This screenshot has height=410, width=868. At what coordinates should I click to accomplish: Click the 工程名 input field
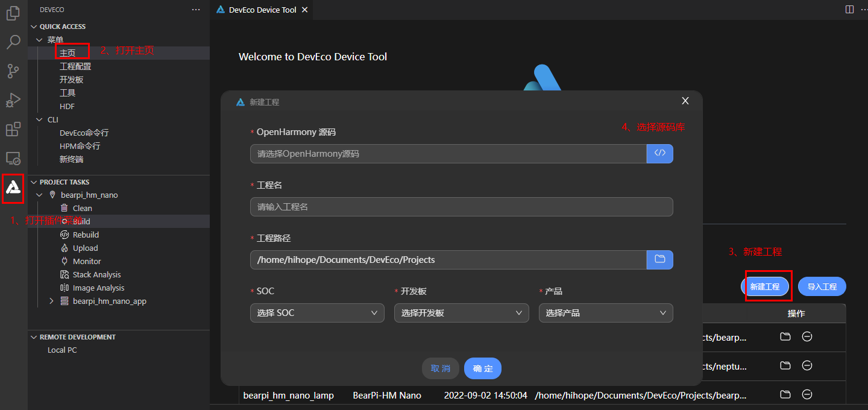pyautogui.click(x=461, y=206)
